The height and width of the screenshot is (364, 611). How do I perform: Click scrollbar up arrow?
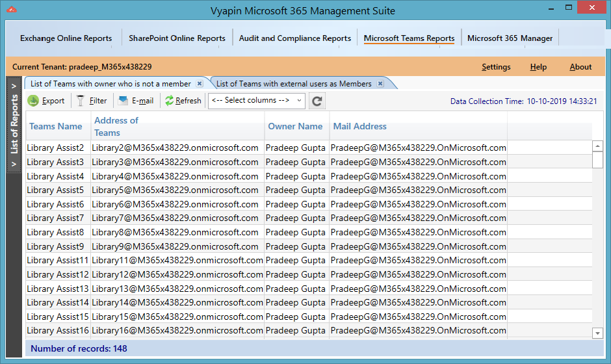coord(597,146)
